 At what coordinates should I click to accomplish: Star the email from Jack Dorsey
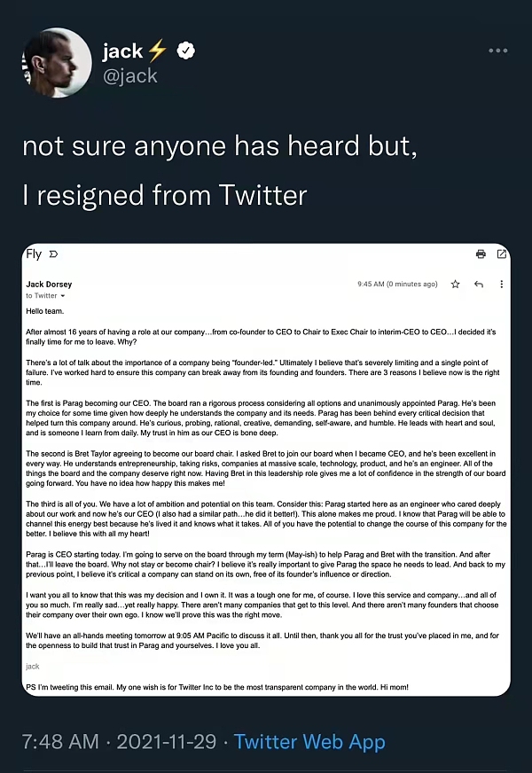(x=456, y=284)
